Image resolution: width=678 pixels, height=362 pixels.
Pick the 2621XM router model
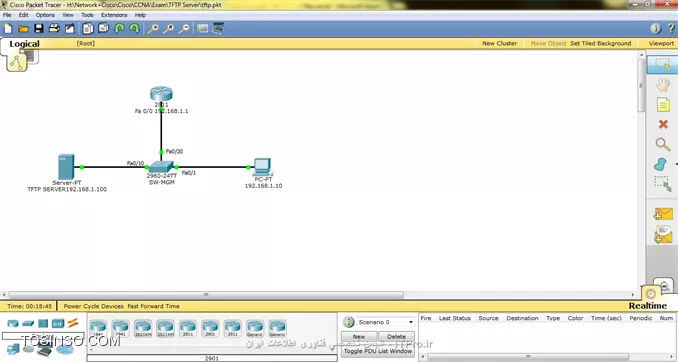click(x=165, y=329)
